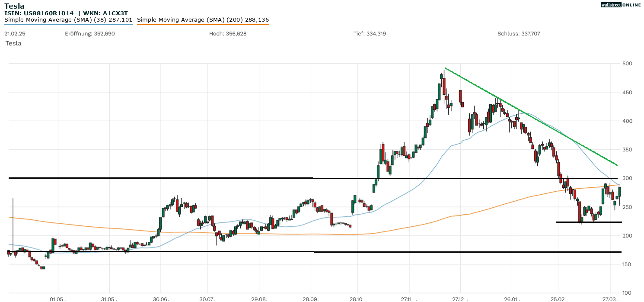Click the small Tesla series label above the chart
Viewport: 644px width, 302px height.
coord(13,43)
